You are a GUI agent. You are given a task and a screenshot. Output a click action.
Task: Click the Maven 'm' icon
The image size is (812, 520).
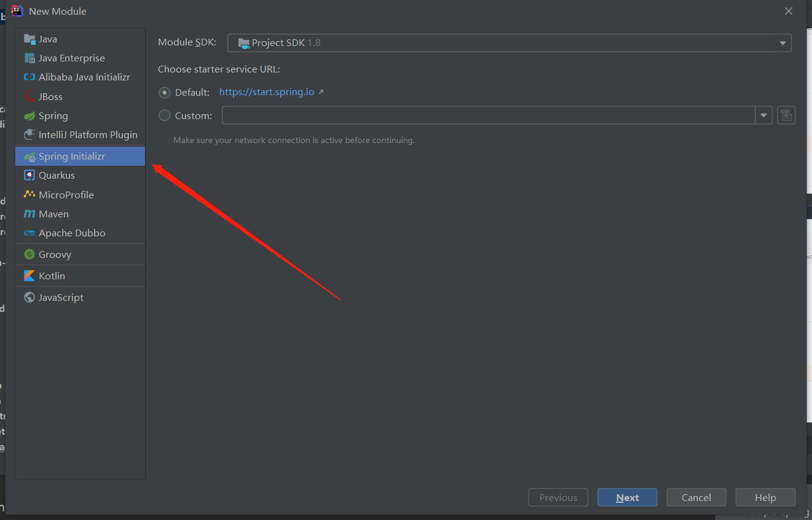[x=29, y=214]
